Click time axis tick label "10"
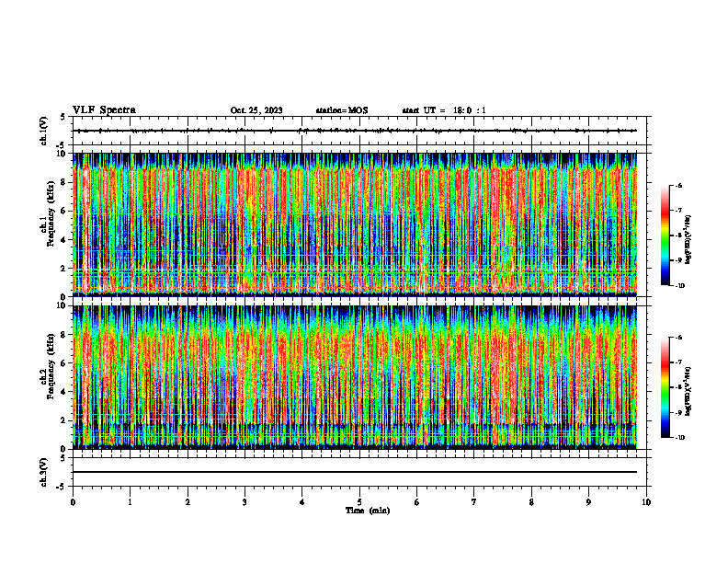This screenshot has height=563, width=728. (x=646, y=502)
